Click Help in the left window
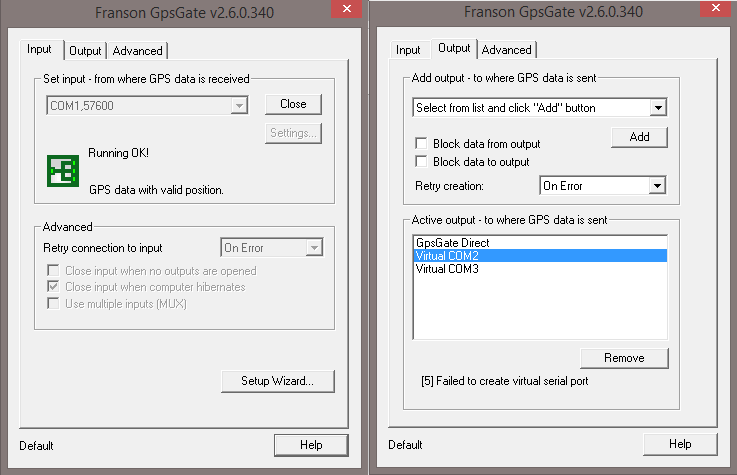This screenshot has width=737, height=475. (311, 445)
